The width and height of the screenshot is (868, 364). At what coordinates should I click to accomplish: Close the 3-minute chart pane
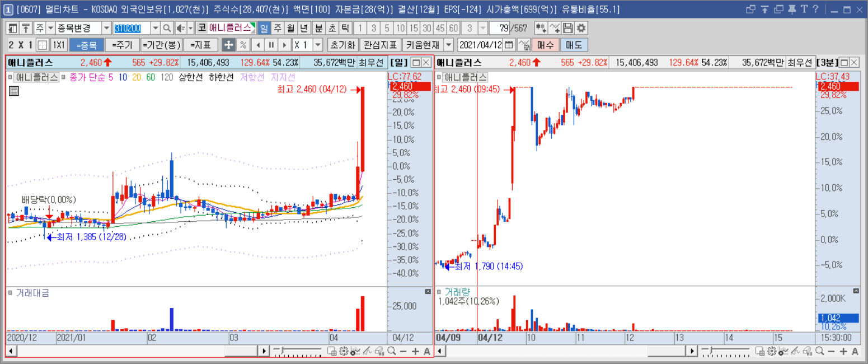point(855,62)
